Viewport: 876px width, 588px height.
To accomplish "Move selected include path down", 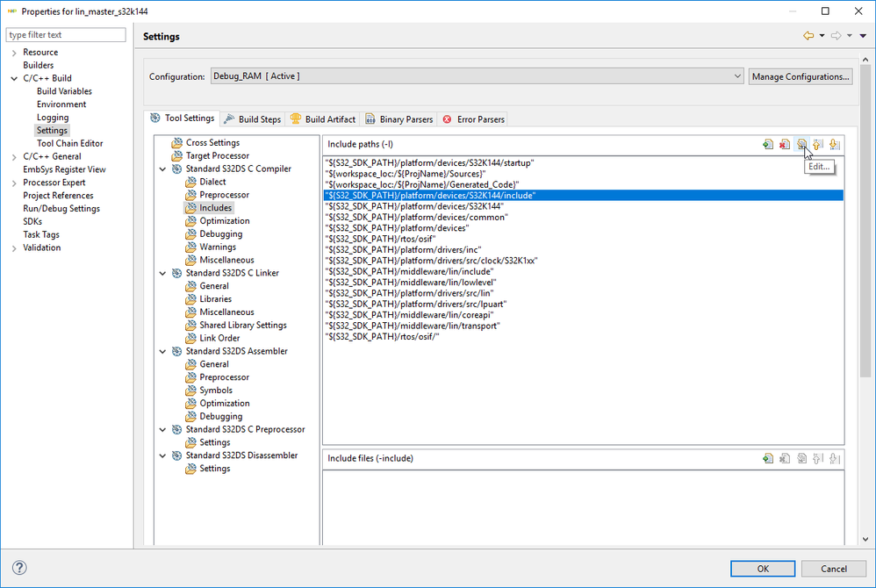I will 835,145.
